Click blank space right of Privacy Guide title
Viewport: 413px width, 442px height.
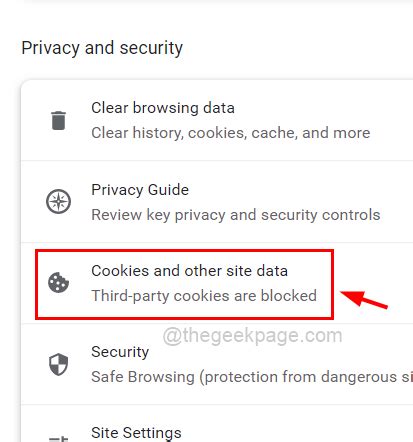click(x=300, y=190)
